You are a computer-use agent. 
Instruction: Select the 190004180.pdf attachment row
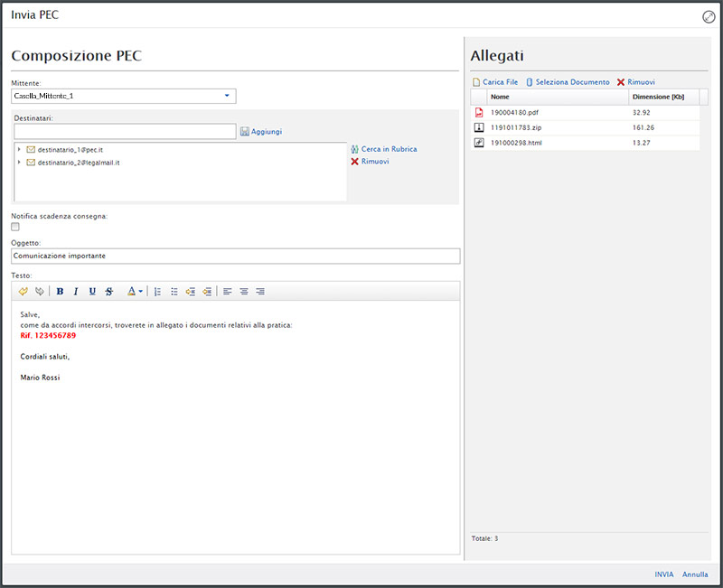[585, 112]
